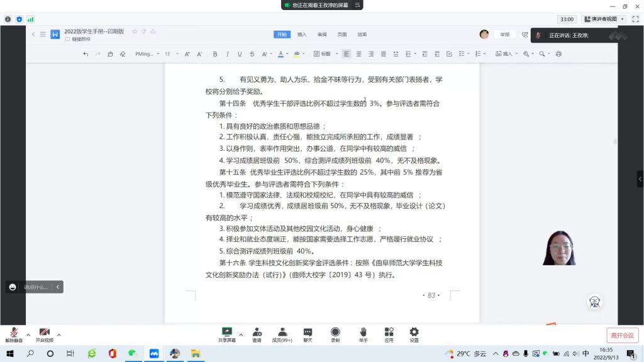The width and height of the screenshot is (644, 362).
Task: Unmute microphone via 解除静音
Action: click(14, 334)
